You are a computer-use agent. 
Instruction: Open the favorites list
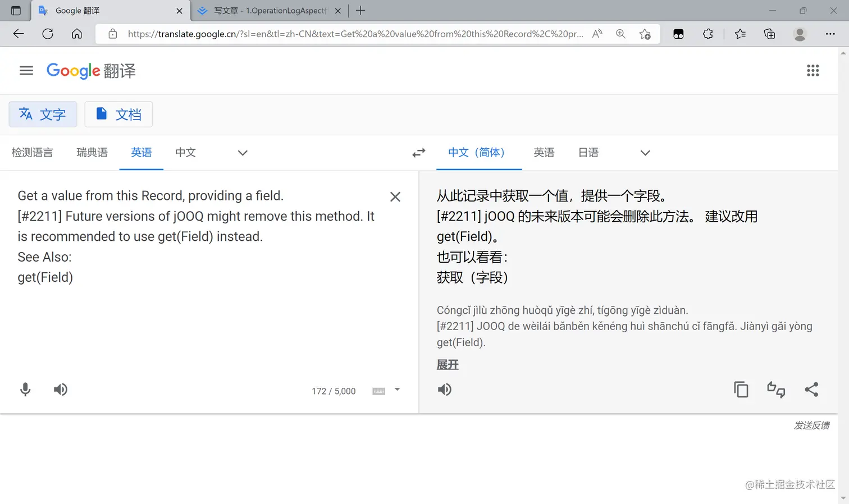pos(740,34)
